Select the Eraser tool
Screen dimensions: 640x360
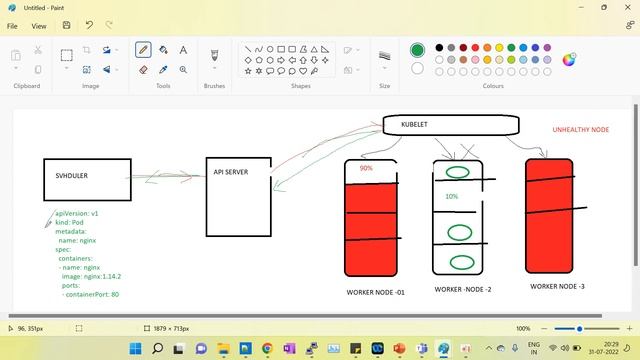pyautogui.click(x=143, y=70)
